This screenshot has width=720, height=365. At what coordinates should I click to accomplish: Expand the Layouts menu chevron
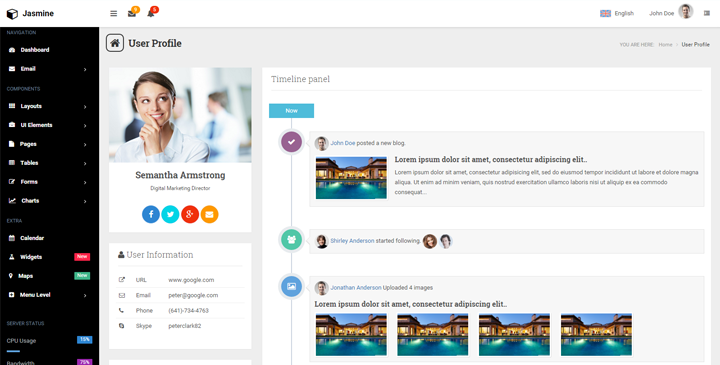[x=85, y=107]
